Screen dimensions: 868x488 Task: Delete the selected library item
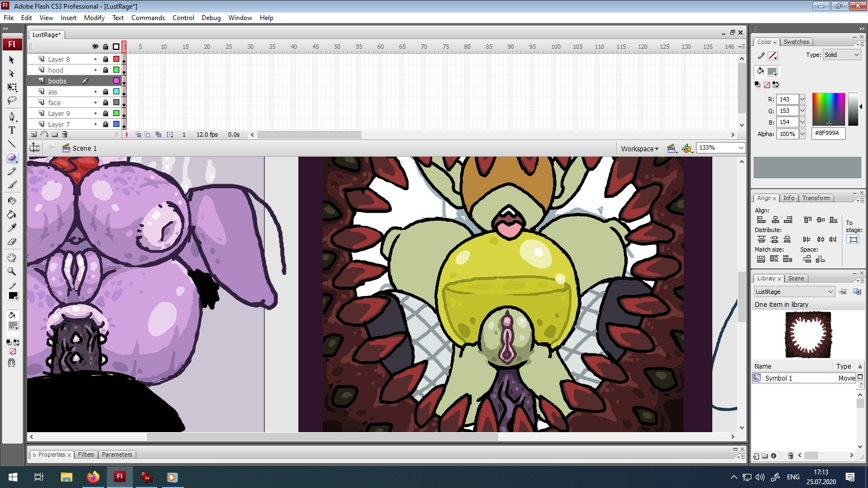(x=790, y=456)
